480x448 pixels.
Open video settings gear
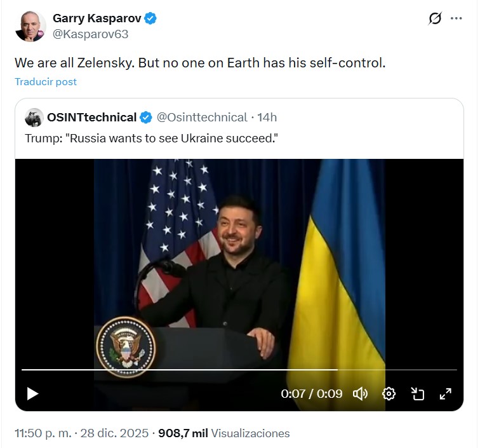[389, 394]
